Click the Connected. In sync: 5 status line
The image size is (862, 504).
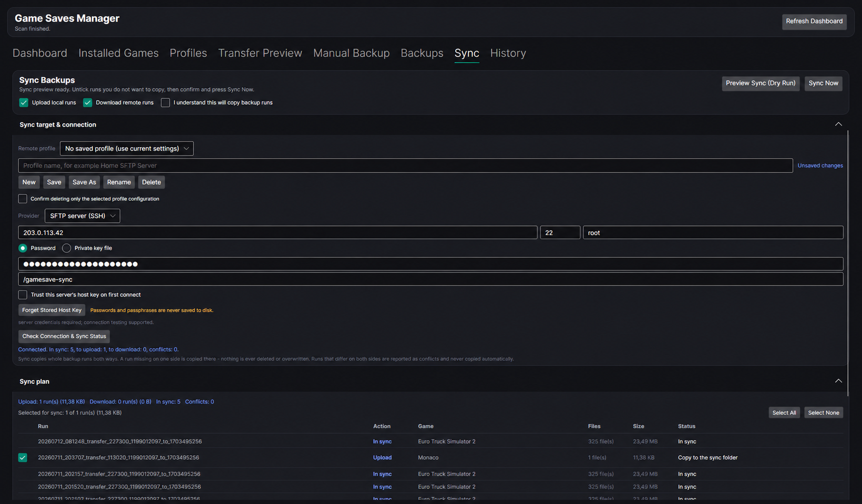98,349
